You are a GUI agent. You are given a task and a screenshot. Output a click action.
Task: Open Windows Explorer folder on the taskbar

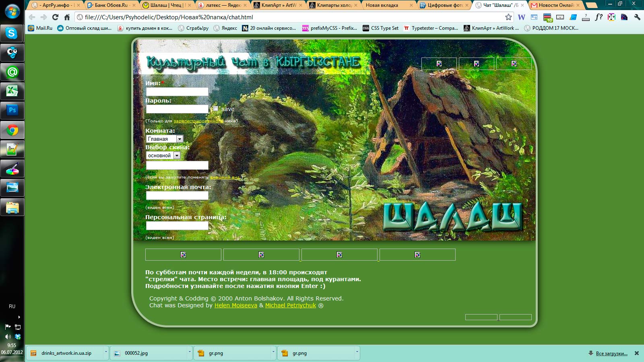(x=12, y=208)
